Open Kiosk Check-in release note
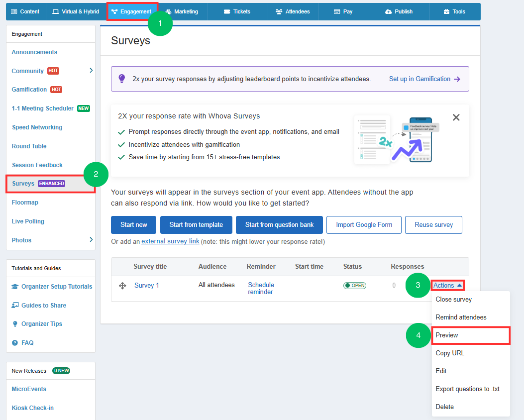 (x=33, y=408)
